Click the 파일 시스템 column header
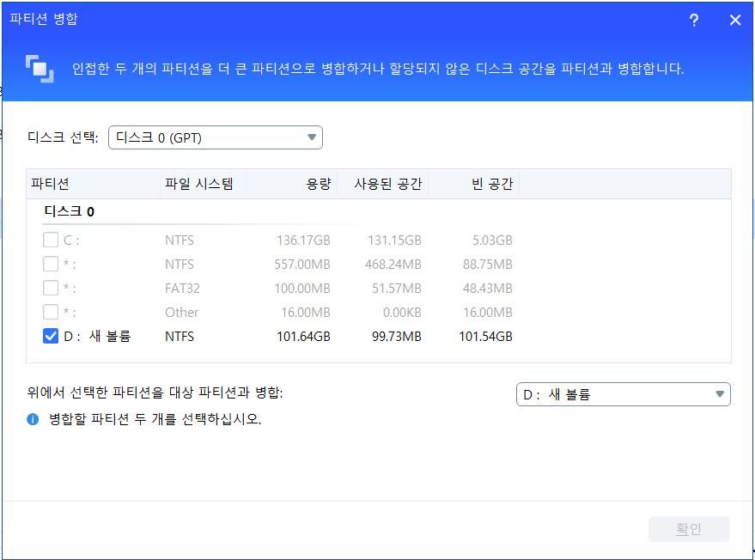 coord(198,184)
